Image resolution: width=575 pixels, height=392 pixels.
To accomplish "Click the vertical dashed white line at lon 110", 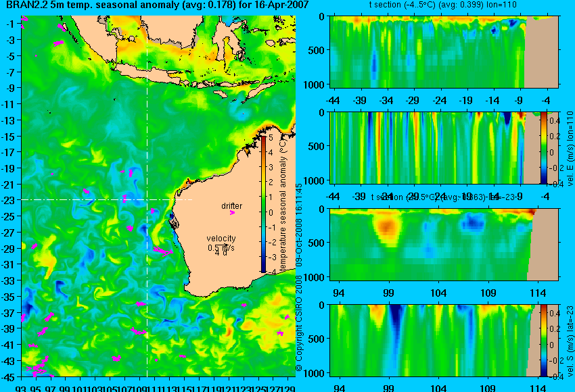I will point(147,196).
